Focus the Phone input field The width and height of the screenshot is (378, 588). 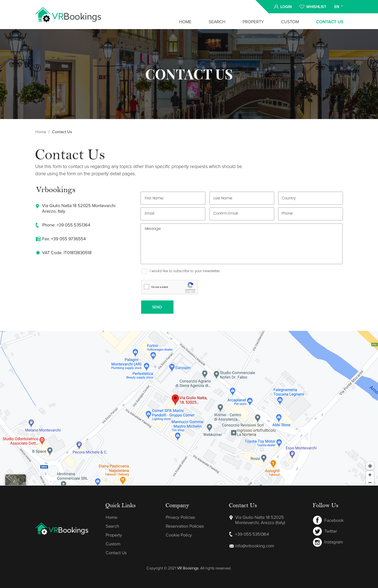click(x=310, y=214)
